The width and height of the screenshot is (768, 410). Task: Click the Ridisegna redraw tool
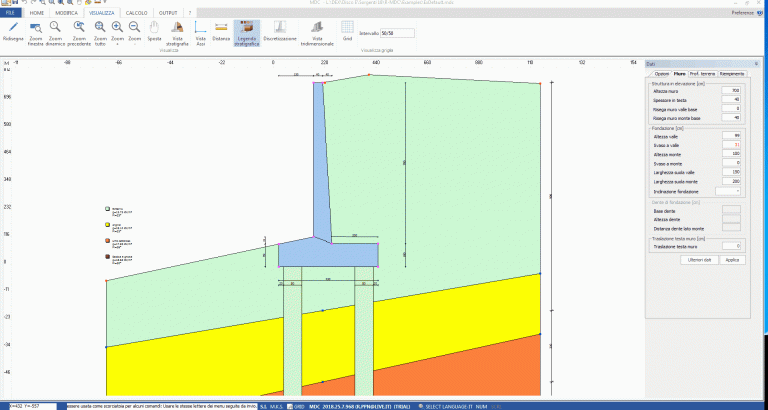pos(13,31)
